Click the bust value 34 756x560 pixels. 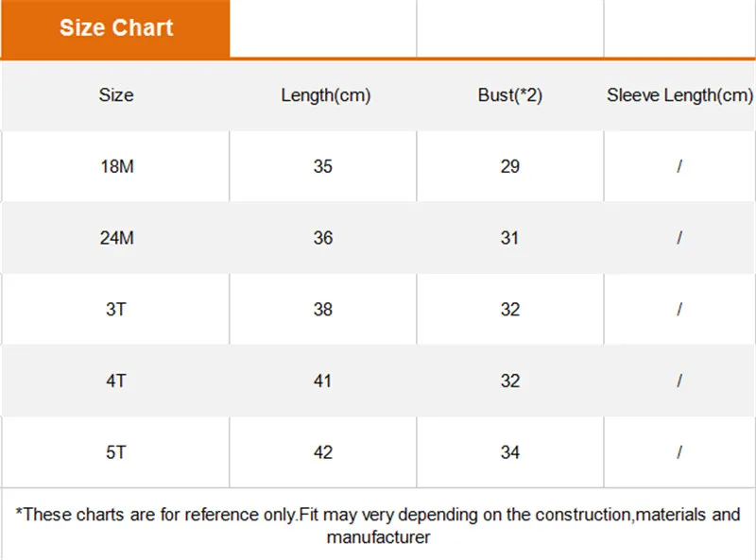(510, 452)
